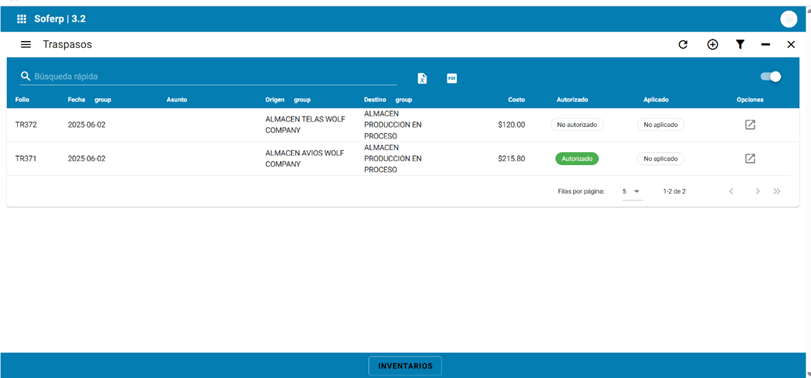Click the search magnifier icon
811x378 pixels.
coord(25,77)
